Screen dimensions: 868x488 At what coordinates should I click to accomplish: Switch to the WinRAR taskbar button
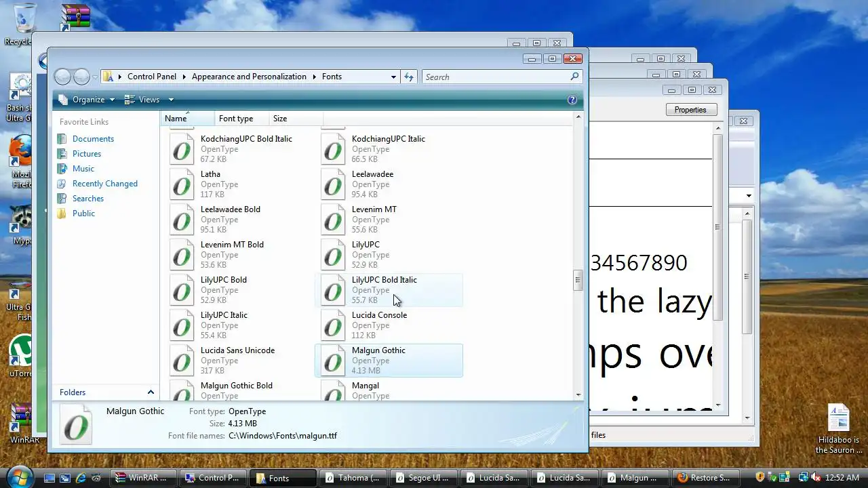point(144,478)
